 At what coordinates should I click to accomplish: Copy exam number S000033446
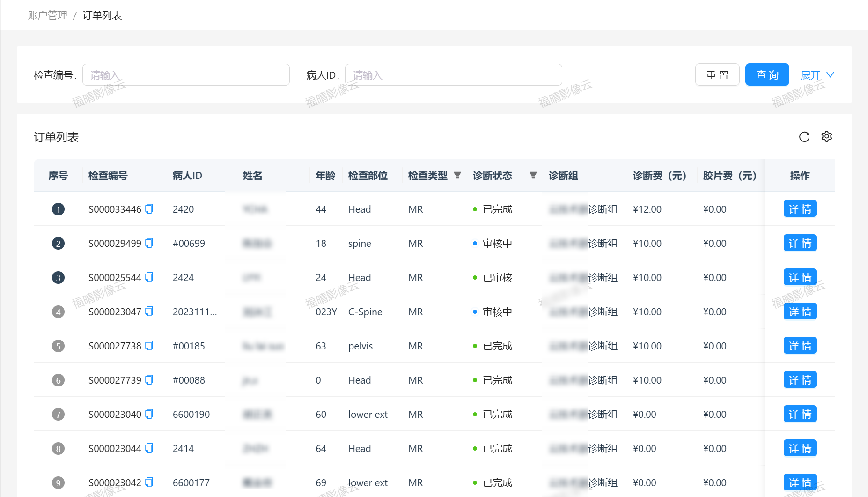149,209
